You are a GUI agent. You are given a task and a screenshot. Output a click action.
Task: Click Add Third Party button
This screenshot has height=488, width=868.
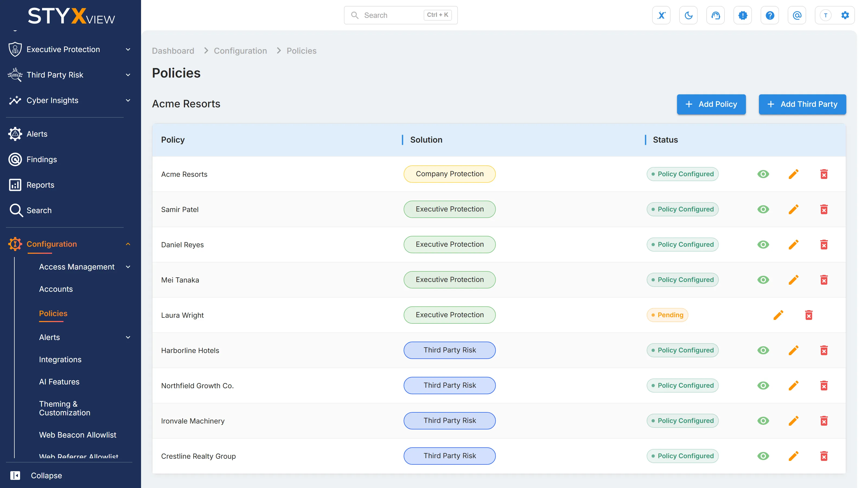(x=802, y=104)
